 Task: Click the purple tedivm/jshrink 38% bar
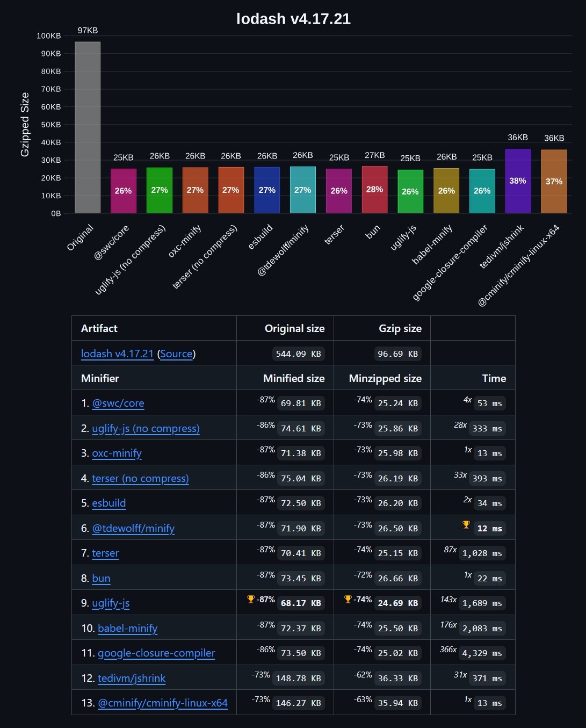(x=518, y=181)
